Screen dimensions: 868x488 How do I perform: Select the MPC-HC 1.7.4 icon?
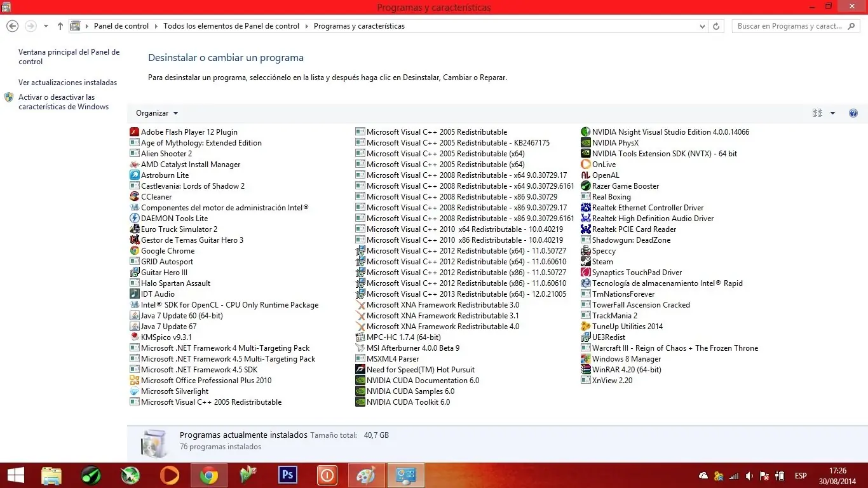(360, 337)
